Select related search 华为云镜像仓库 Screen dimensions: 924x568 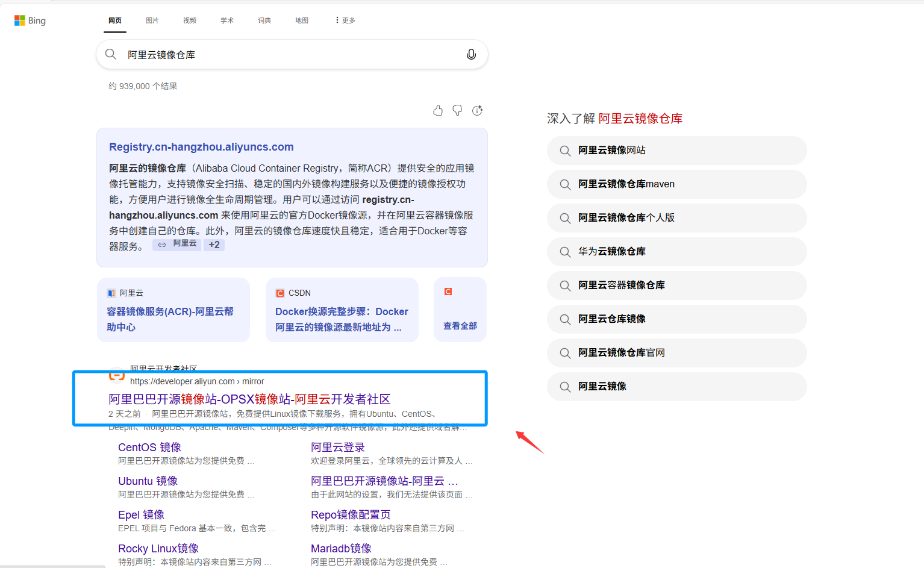677,252
